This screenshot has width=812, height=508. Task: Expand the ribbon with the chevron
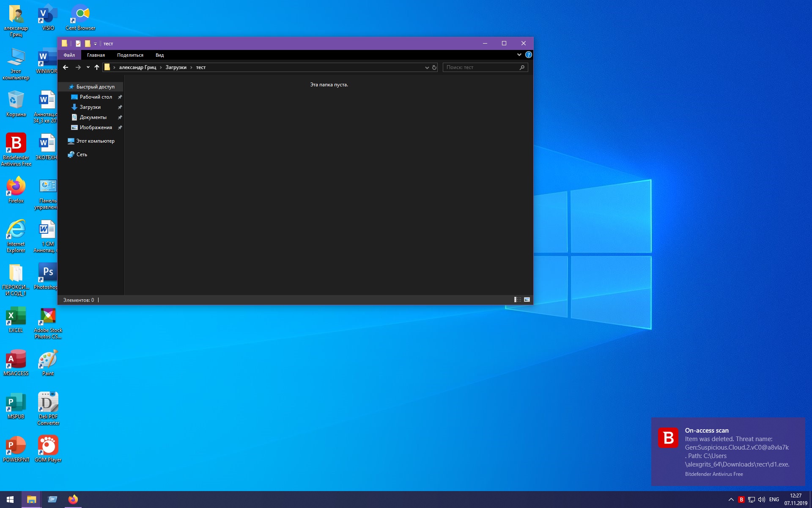(519, 55)
